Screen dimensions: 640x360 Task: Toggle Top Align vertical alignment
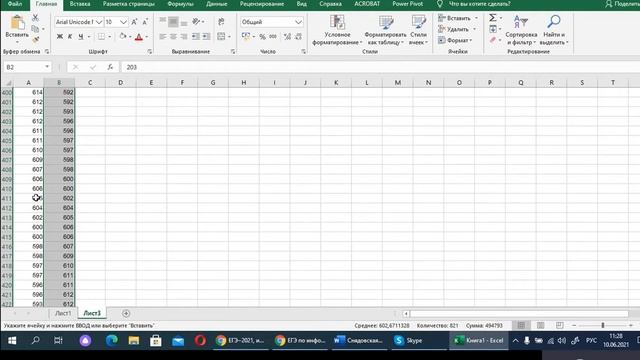[x=162, y=21]
